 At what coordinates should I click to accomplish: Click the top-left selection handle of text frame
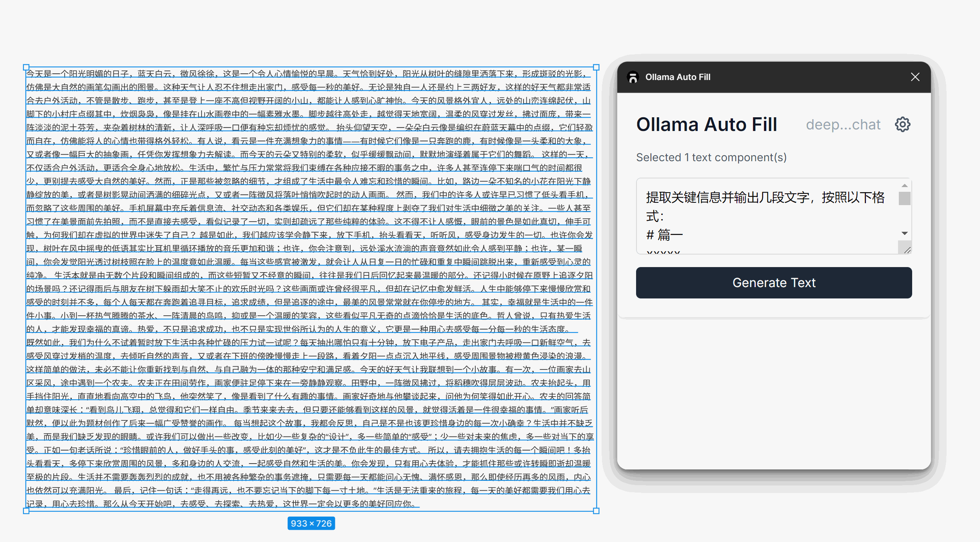26,67
